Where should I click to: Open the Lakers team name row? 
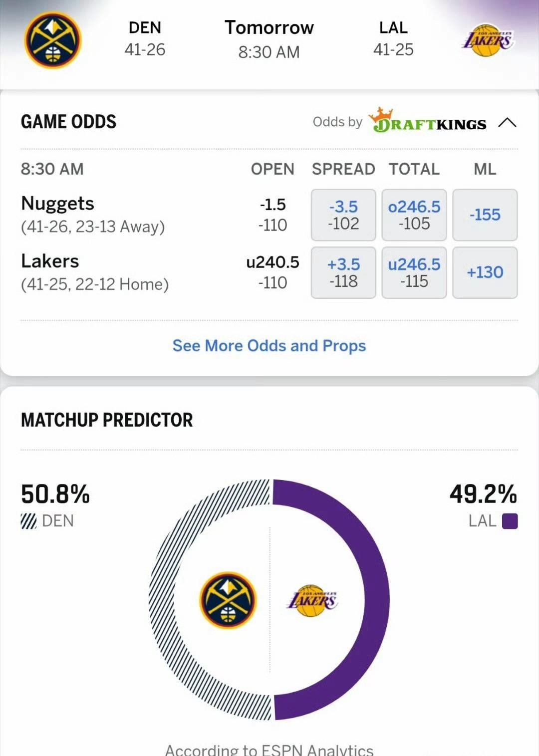[95, 272]
